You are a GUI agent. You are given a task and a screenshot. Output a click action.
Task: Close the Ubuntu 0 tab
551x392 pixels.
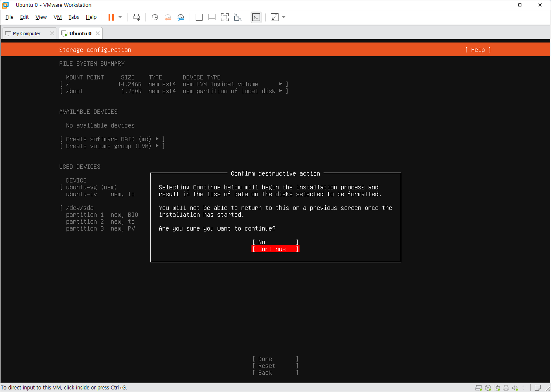tap(97, 33)
